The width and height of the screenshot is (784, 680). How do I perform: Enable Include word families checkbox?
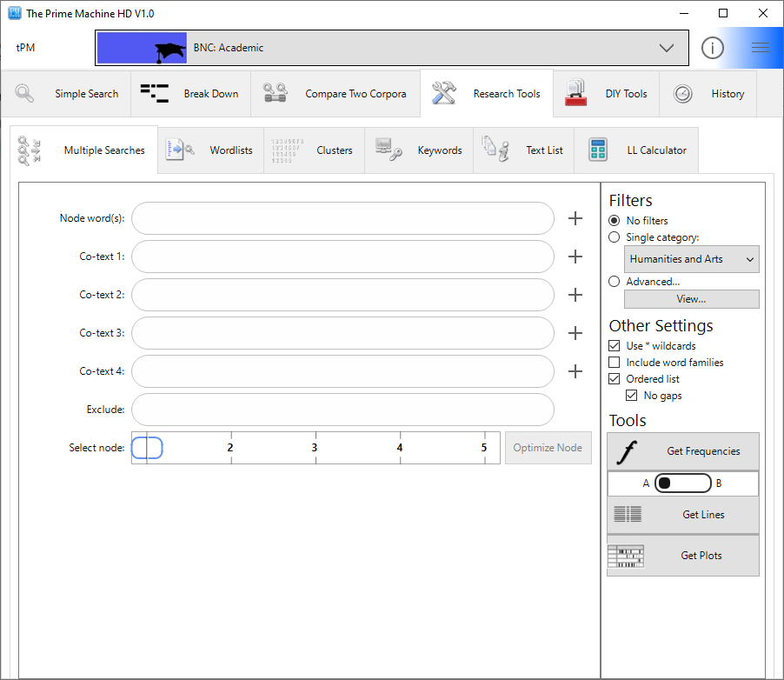pos(614,363)
